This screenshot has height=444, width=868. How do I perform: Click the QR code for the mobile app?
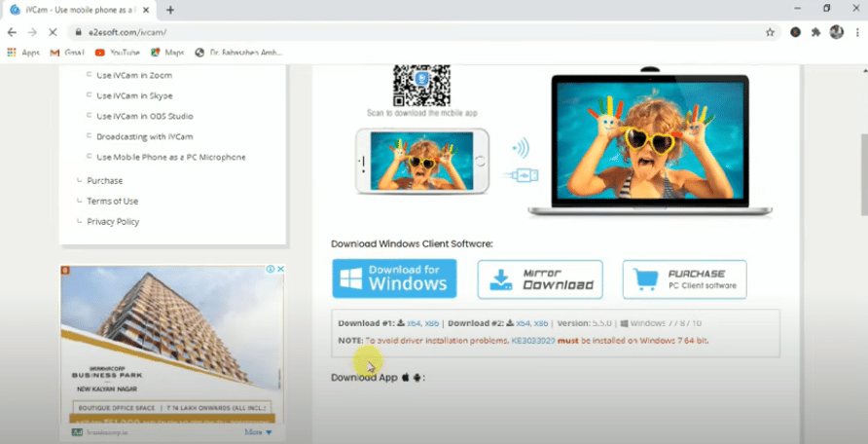coord(421,86)
